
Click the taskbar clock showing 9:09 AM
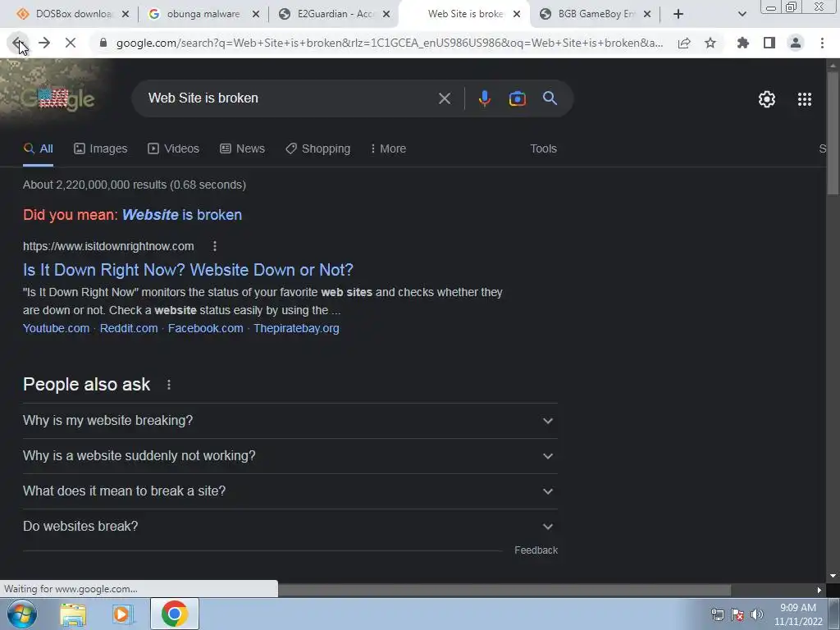click(798, 614)
